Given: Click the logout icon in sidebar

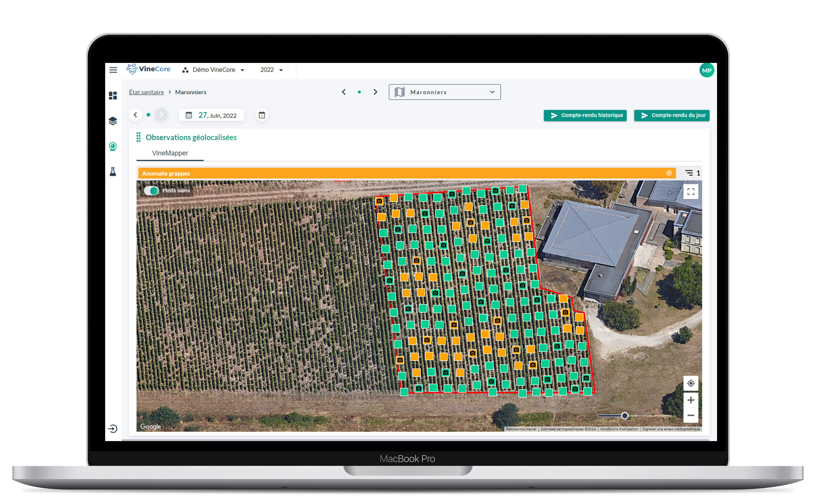Looking at the screenshot, I should 113,428.
